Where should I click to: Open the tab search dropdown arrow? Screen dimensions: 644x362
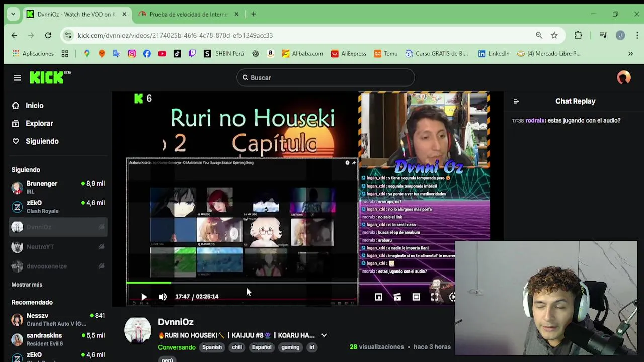pos(13,14)
